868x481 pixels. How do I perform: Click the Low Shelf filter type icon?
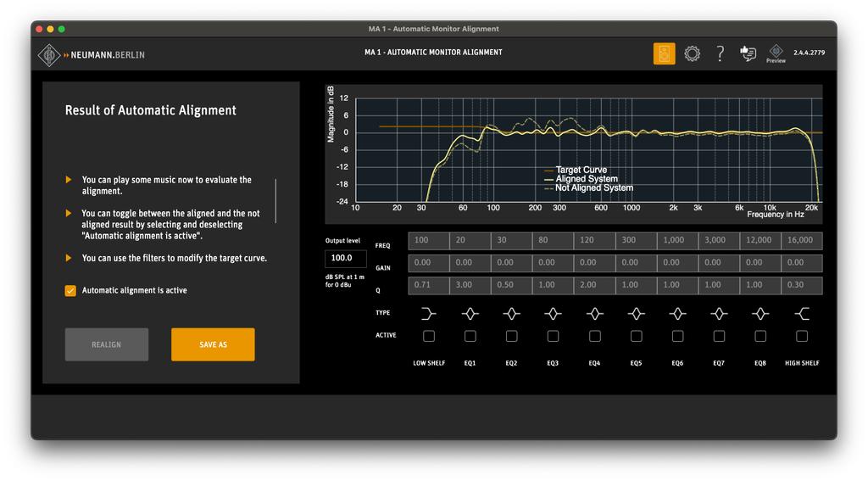click(x=428, y=314)
